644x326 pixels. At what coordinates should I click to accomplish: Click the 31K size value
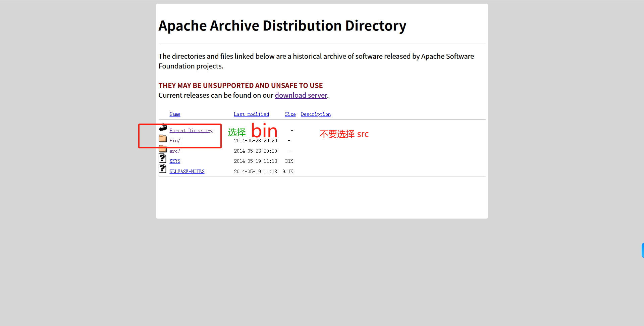[289, 161]
